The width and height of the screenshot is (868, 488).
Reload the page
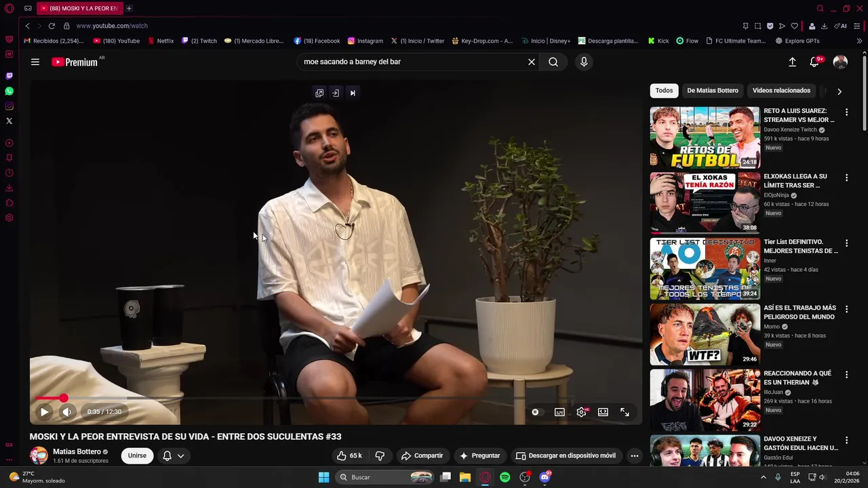[51, 26]
